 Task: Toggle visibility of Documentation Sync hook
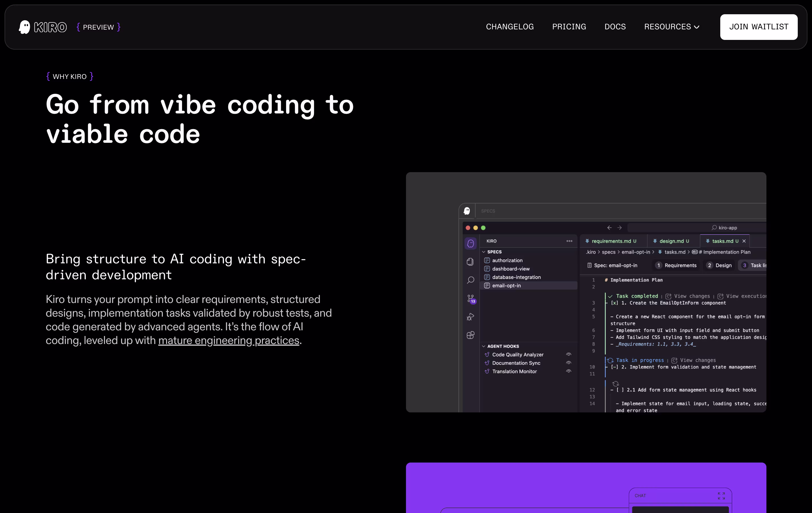(568, 363)
